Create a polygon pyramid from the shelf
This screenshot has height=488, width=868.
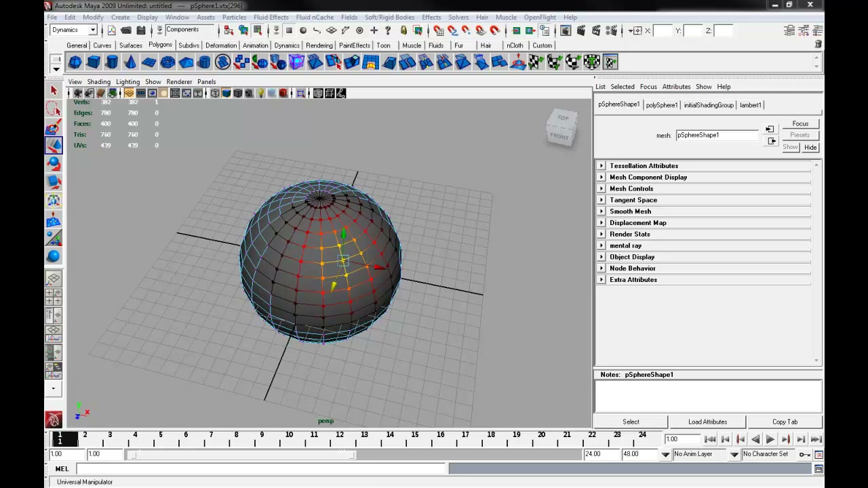(186, 62)
